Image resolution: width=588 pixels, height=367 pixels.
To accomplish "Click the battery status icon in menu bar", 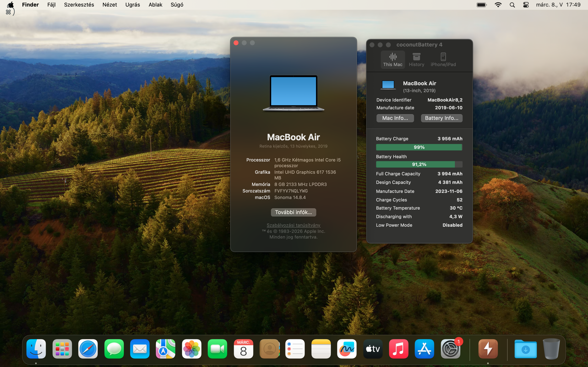I will (481, 5).
